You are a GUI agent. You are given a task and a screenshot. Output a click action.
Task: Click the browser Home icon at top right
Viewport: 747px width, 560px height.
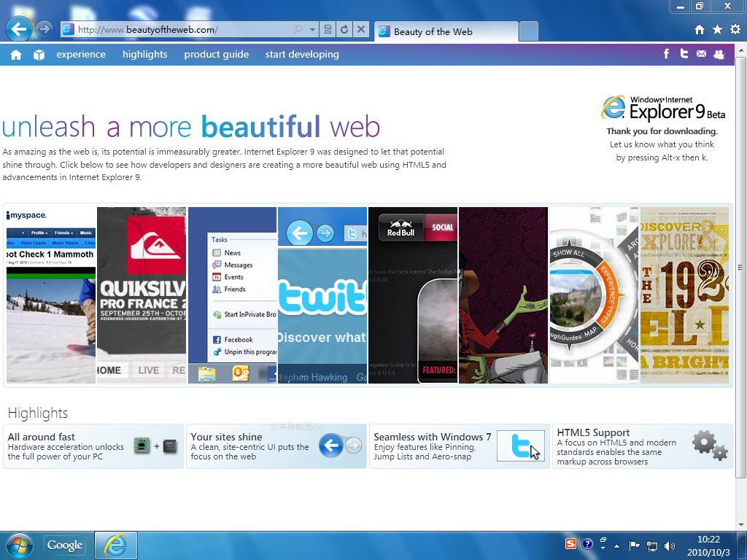(x=699, y=29)
